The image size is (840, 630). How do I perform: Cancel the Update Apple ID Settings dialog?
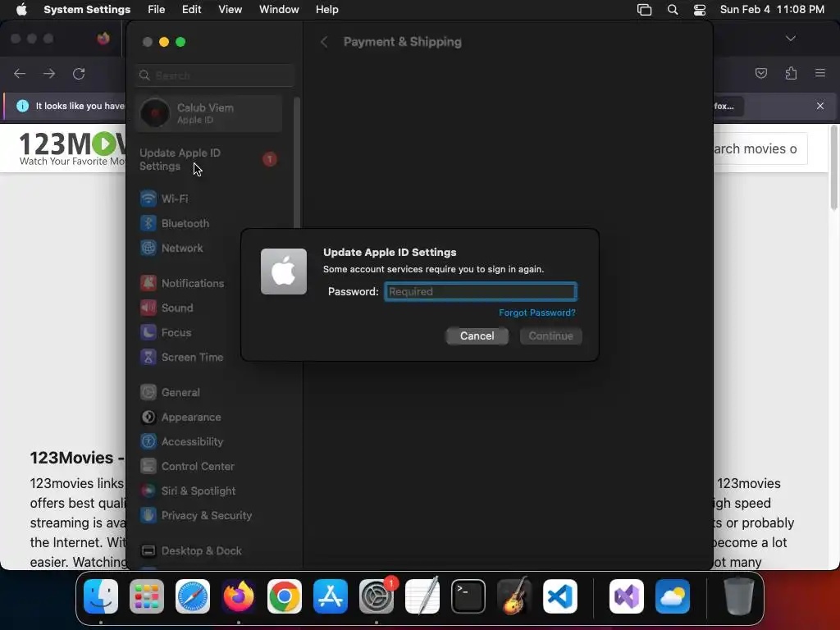[477, 336]
